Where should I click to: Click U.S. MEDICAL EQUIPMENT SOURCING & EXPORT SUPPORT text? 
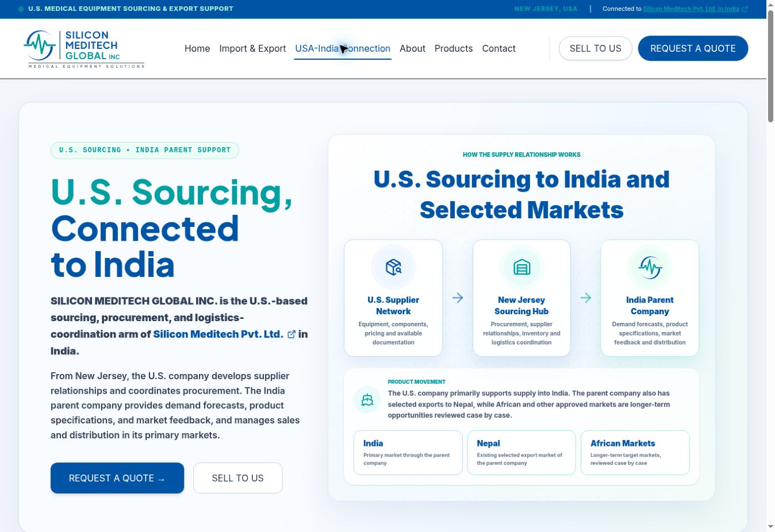click(x=131, y=9)
